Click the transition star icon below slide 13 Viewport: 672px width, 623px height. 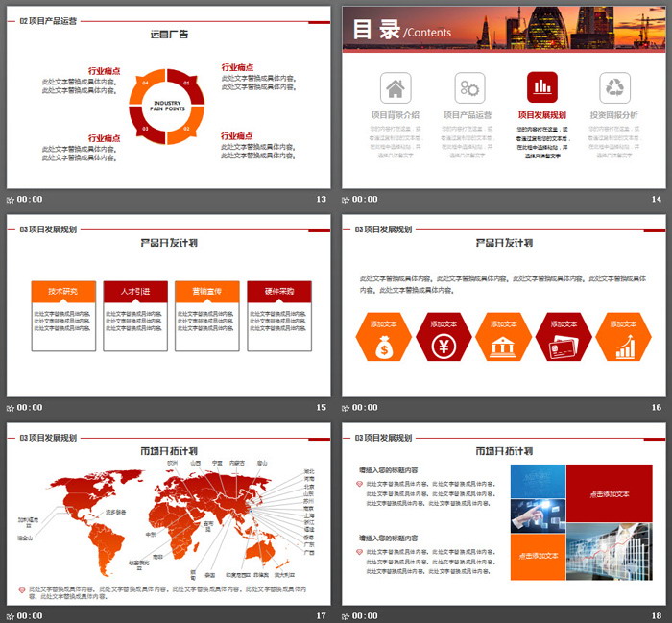pyautogui.click(x=12, y=200)
